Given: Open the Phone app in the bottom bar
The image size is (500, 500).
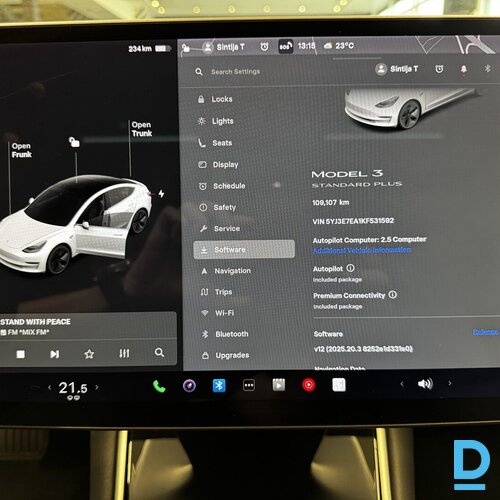Looking at the screenshot, I should 159,386.
